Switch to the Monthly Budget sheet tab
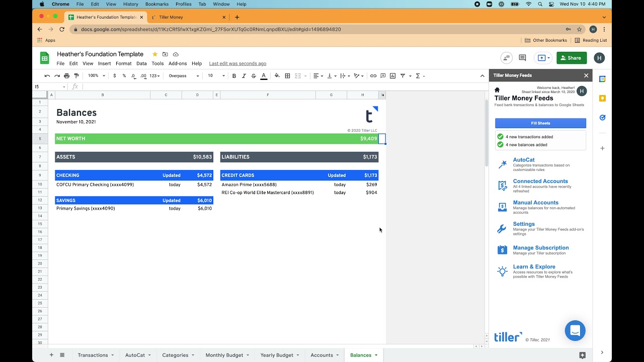This screenshot has height=362, width=644. point(227,355)
